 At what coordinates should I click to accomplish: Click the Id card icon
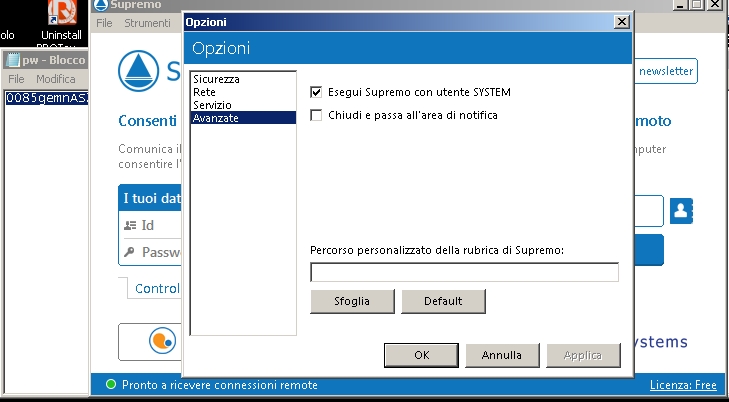click(130, 225)
